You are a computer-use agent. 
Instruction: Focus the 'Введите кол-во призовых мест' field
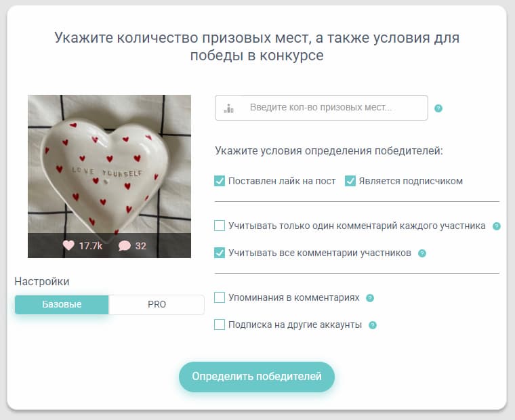click(x=321, y=108)
